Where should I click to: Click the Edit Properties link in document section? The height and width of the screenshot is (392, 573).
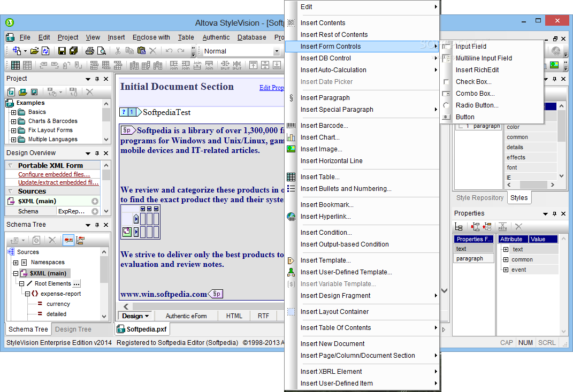[x=271, y=88]
